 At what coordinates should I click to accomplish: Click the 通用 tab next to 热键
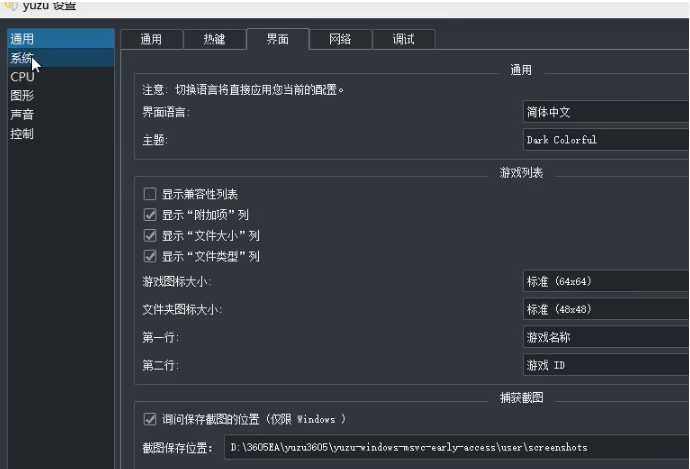(x=151, y=39)
